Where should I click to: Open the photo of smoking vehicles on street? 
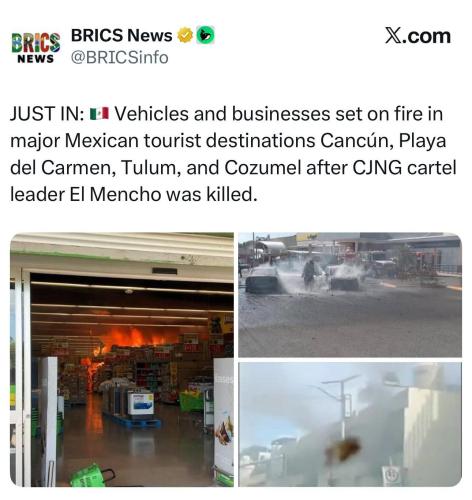click(x=350, y=295)
